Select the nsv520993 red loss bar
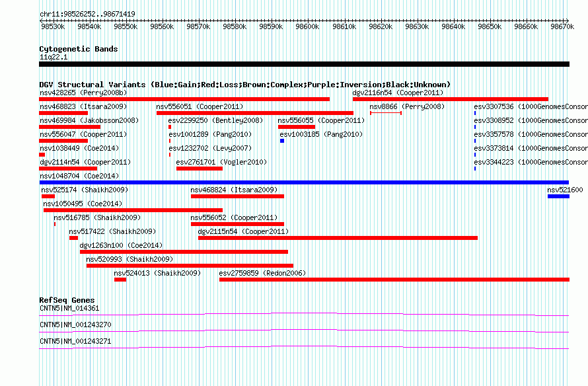 point(190,266)
